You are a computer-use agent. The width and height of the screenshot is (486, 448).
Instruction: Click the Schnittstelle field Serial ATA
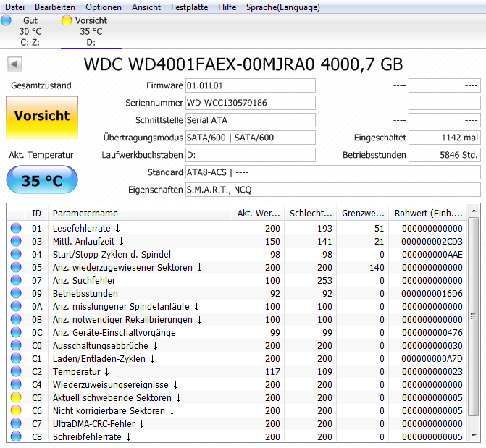[x=251, y=120]
